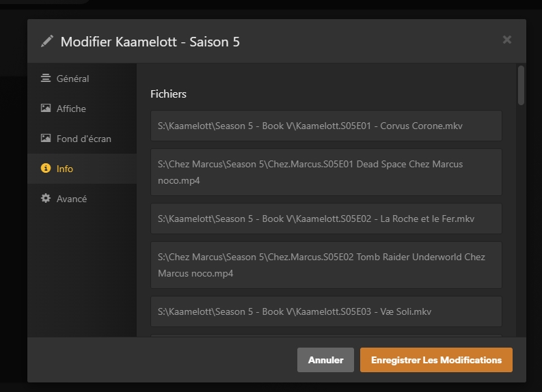The height and width of the screenshot is (392, 542).
Task: Go to the Fond d'écran tab
Action: 83,139
